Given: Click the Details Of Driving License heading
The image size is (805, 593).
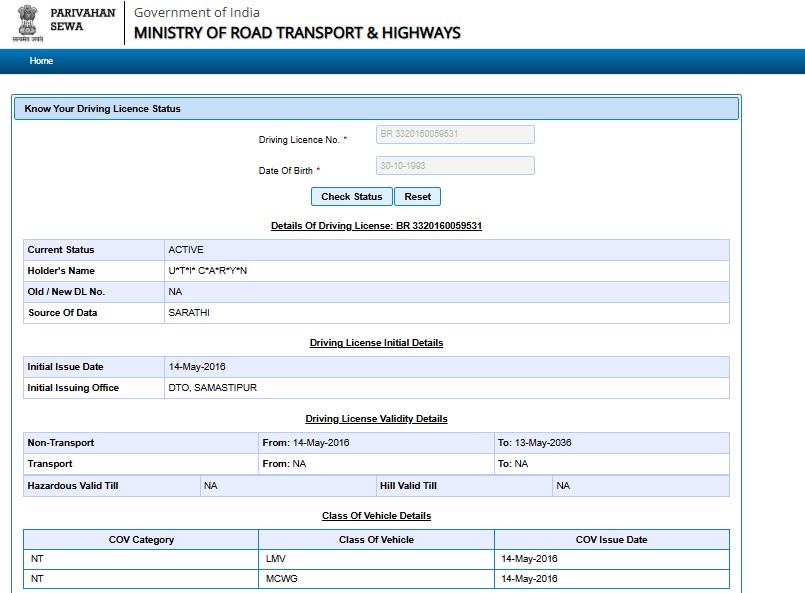Looking at the screenshot, I should point(376,226).
